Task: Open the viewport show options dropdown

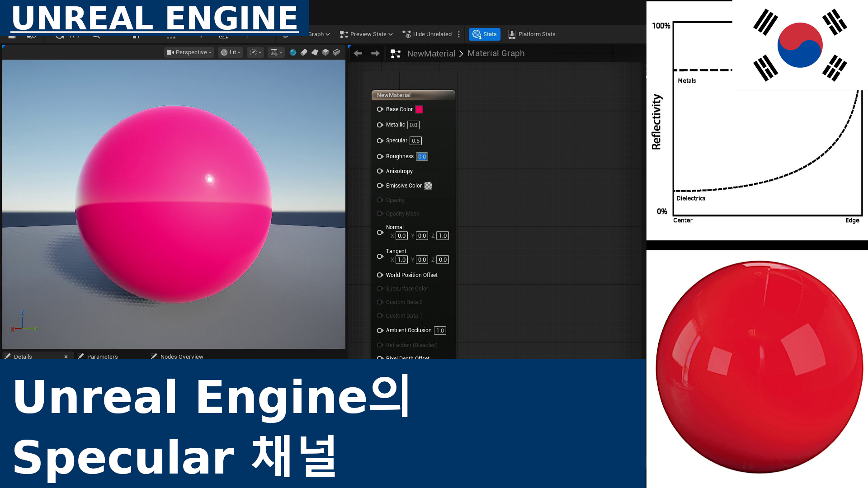Action: coord(276,52)
